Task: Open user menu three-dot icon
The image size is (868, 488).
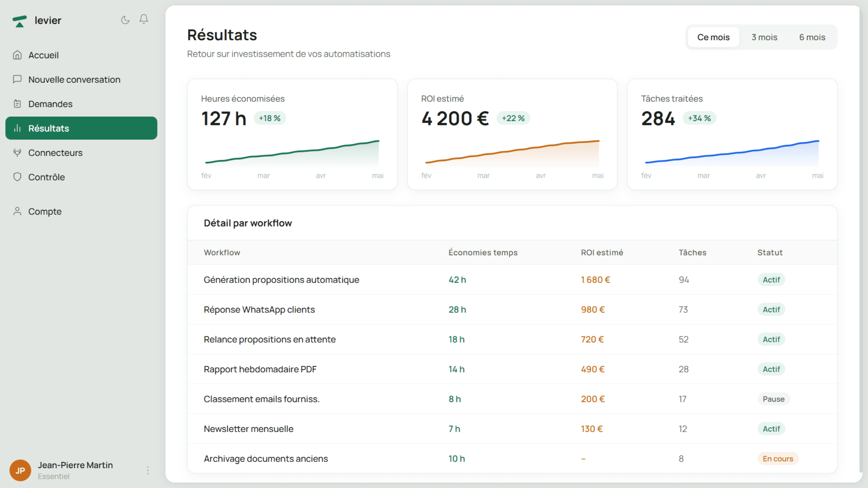Action: pos(147,470)
